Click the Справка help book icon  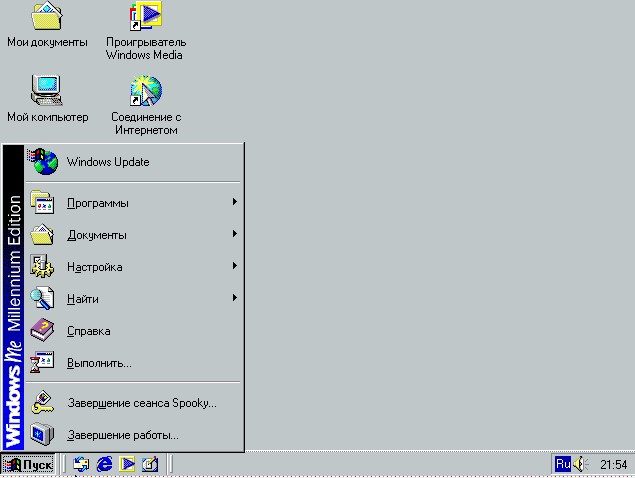42,330
